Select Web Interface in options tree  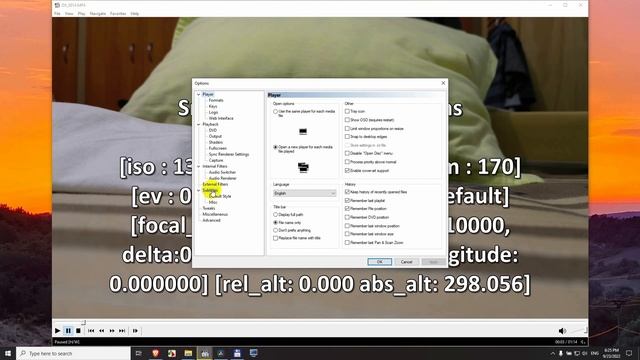point(221,118)
